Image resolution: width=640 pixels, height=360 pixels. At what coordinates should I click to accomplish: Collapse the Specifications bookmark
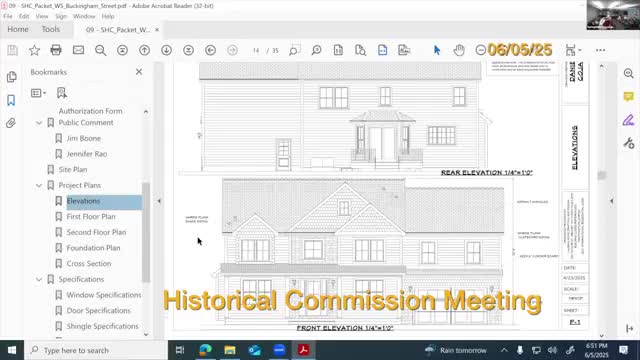tap(39, 280)
